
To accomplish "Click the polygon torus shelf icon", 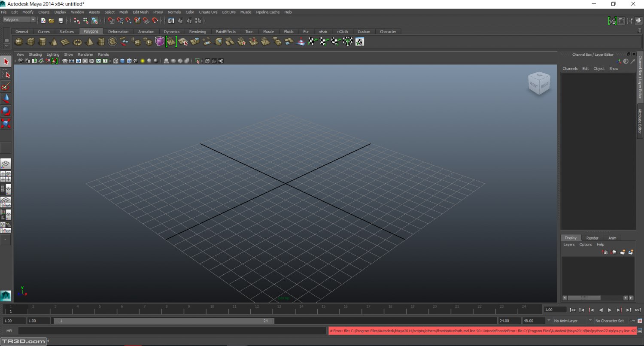I will [77, 42].
